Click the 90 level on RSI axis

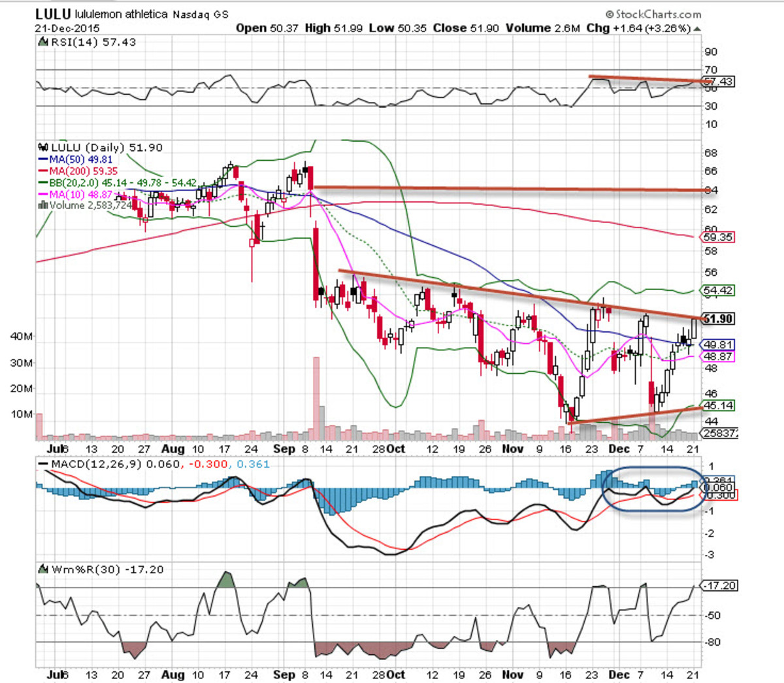click(711, 52)
